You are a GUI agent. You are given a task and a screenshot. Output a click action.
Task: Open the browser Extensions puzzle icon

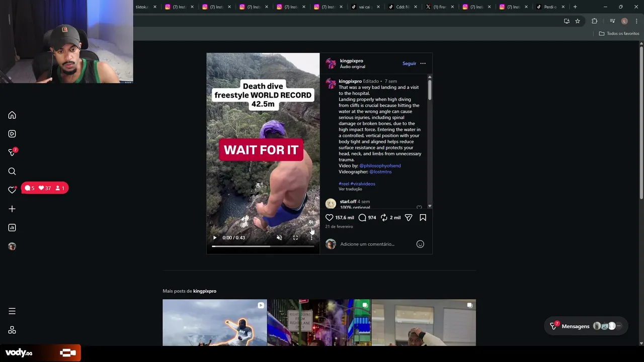click(x=594, y=21)
